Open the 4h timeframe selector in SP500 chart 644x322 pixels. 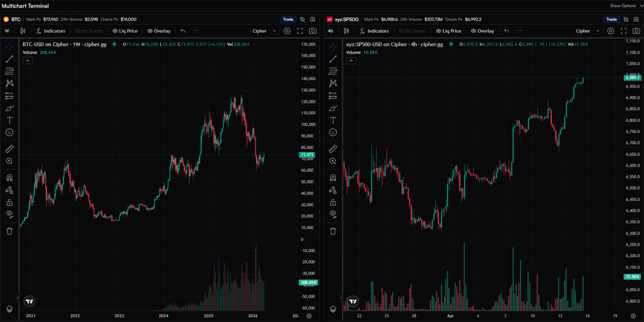click(330, 31)
